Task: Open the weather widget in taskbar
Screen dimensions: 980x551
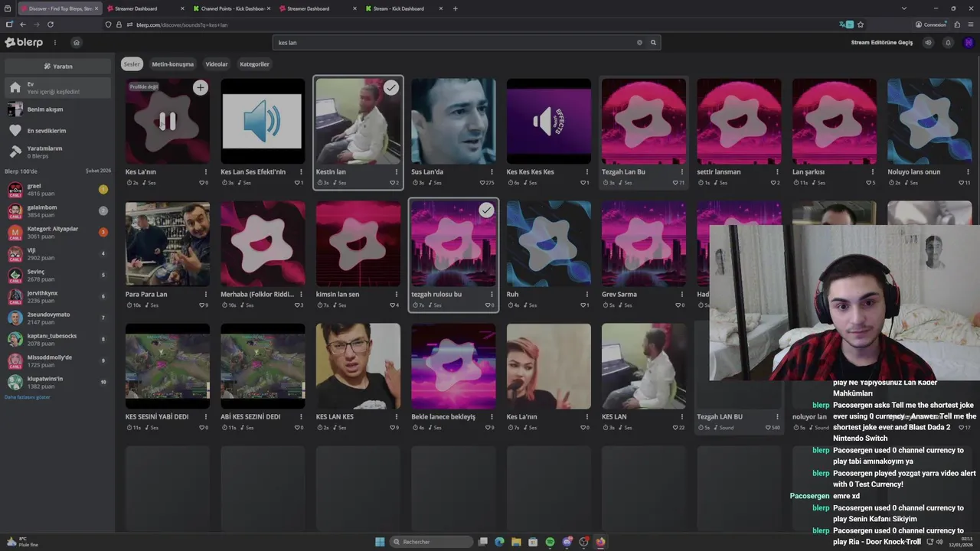Action: pyautogui.click(x=23, y=542)
